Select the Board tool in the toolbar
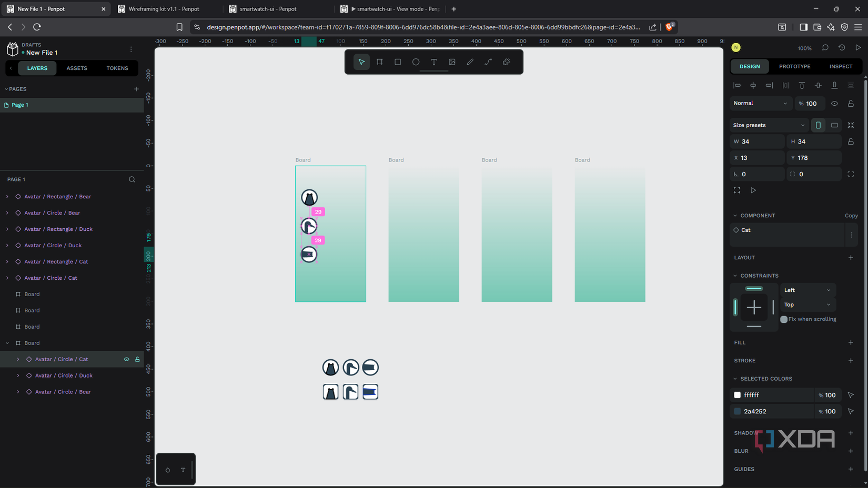Screen dimensions: 868x488 [x=380, y=62]
